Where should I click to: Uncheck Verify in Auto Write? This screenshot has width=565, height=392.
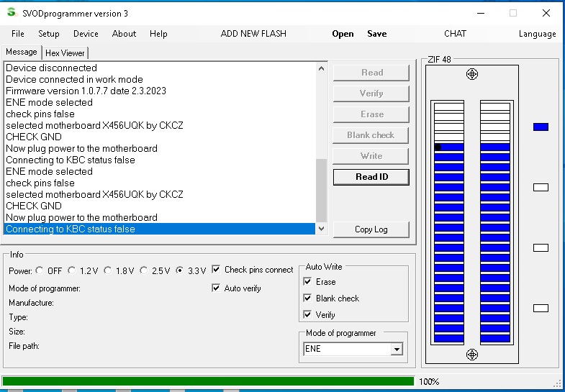pyautogui.click(x=307, y=314)
